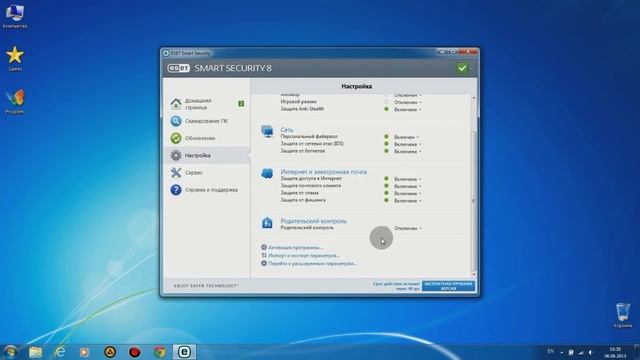Click the red round taskbar icon

(135, 352)
